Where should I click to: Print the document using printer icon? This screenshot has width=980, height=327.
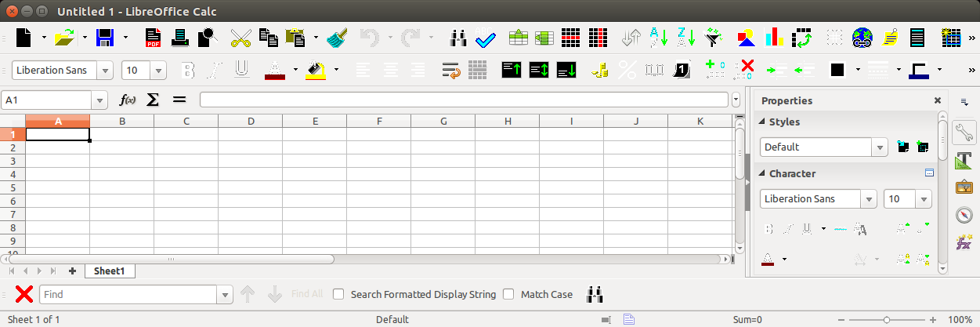click(x=180, y=38)
